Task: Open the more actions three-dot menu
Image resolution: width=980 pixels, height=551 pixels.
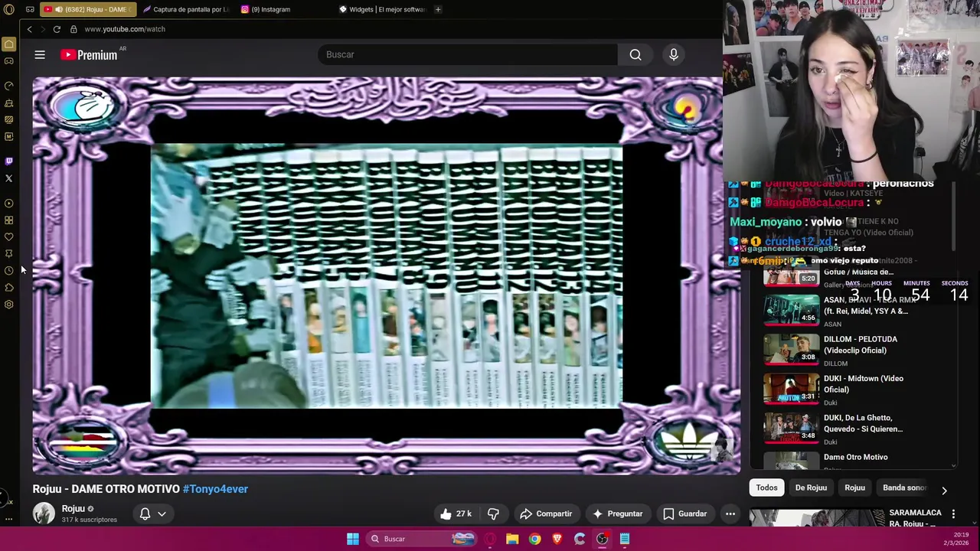Action: [x=730, y=514]
